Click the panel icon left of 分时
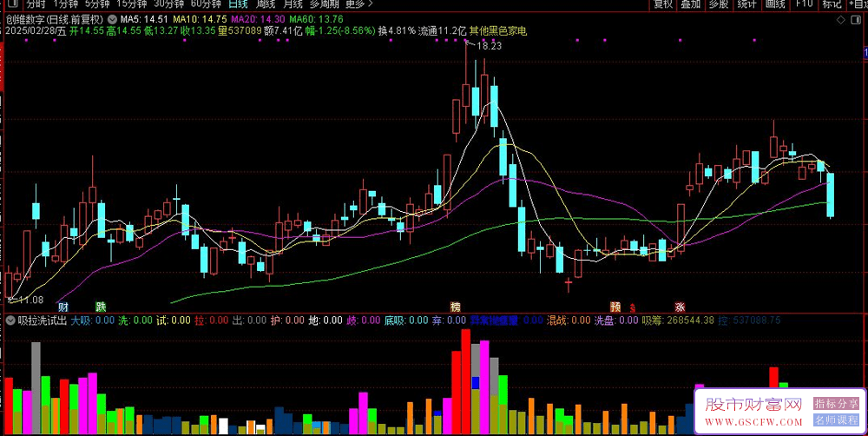This screenshot has height=436, width=868. point(12,3)
